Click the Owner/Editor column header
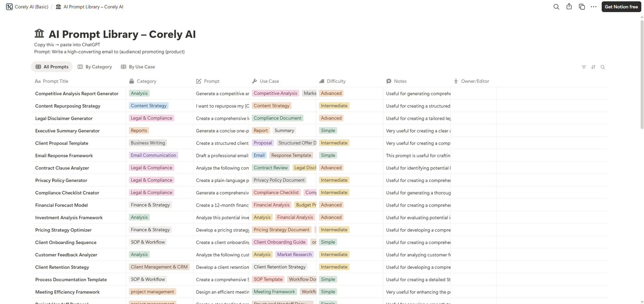 [x=471, y=81]
